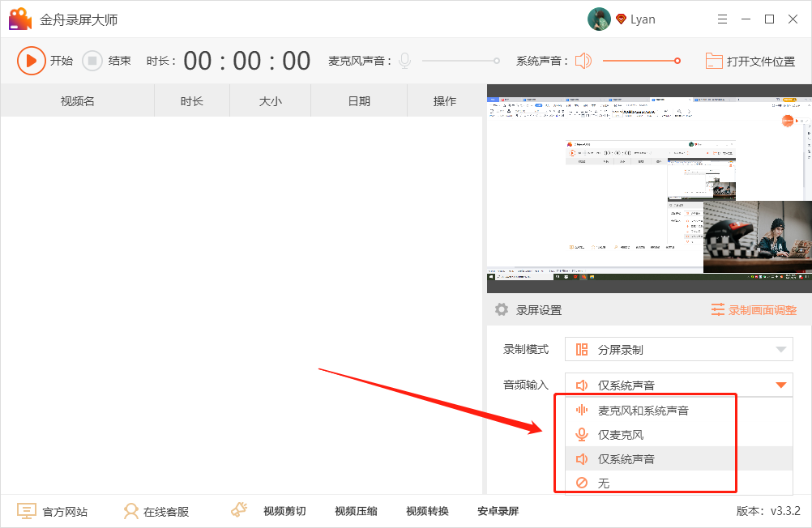Click the 结束 label text
Screen dimensions: 812x528
pyautogui.click(x=119, y=61)
